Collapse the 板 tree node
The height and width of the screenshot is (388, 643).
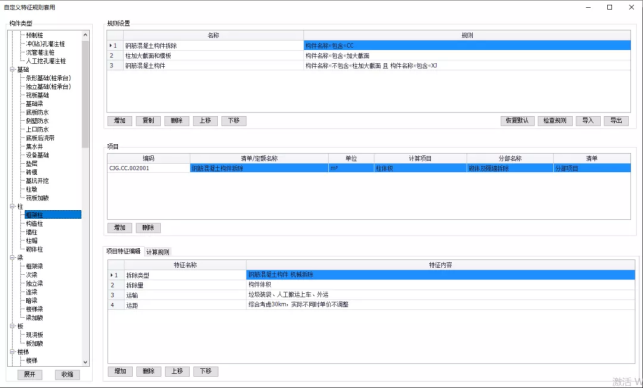(12, 326)
